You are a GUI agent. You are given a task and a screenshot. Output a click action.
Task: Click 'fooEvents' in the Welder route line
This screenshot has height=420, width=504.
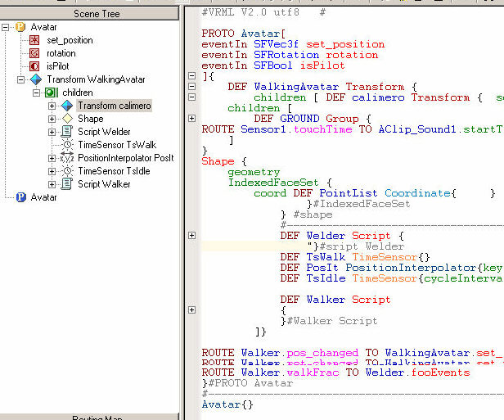coord(440,373)
